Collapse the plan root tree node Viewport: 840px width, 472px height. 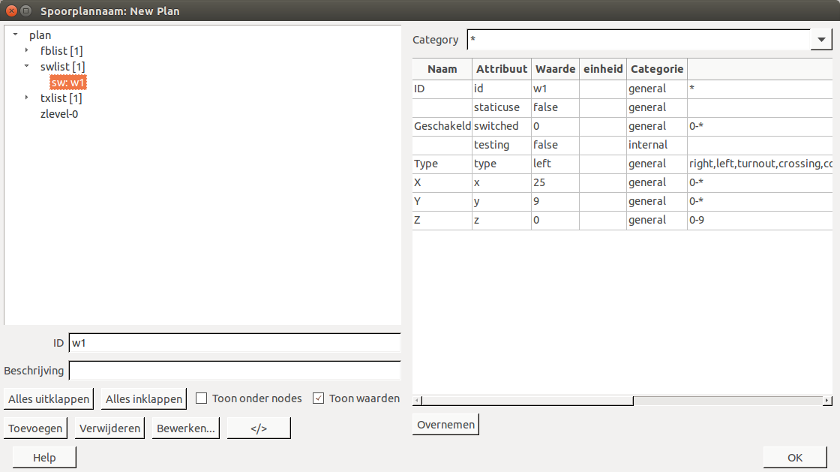pos(15,35)
